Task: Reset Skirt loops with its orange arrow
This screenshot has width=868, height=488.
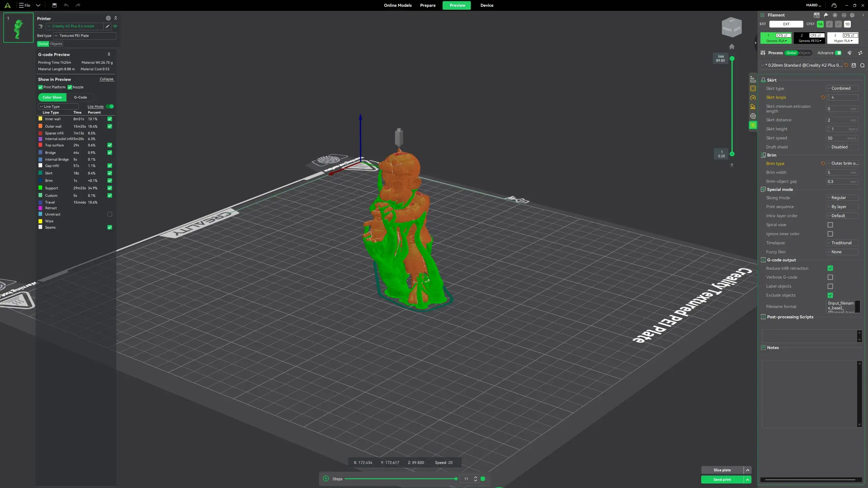Action: (x=823, y=97)
